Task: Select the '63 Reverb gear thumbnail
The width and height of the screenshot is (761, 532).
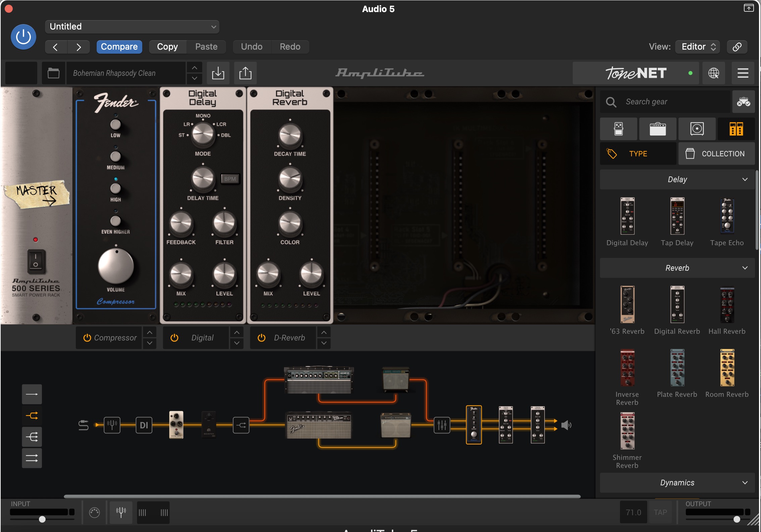Action: click(x=627, y=305)
